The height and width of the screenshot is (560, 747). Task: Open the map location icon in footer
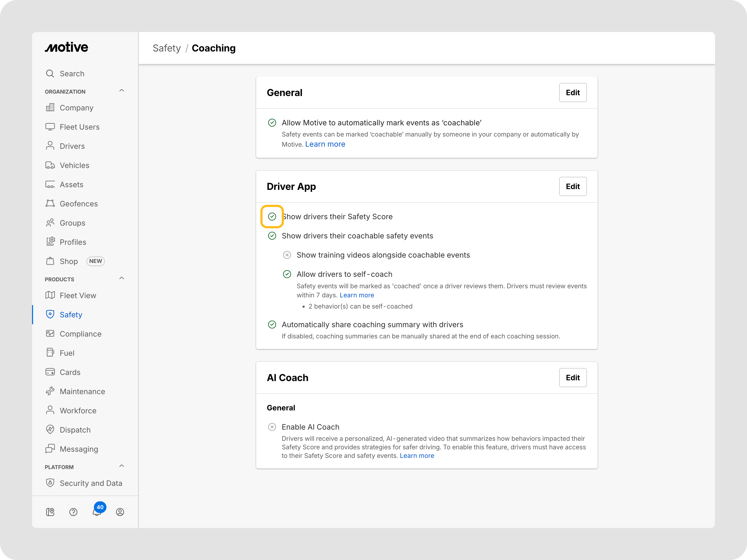click(x=50, y=512)
